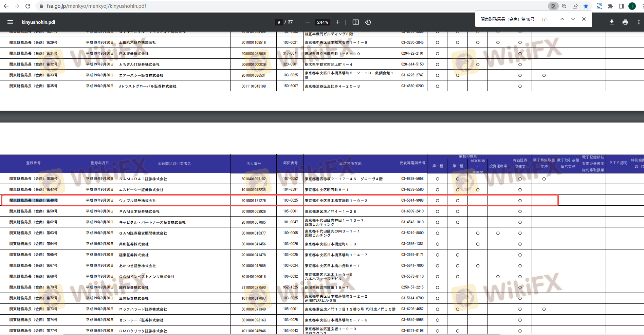The width and height of the screenshot is (644, 335).
Task: Open the browser Extensions puzzle icon
Action: pyautogui.click(x=610, y=6)
